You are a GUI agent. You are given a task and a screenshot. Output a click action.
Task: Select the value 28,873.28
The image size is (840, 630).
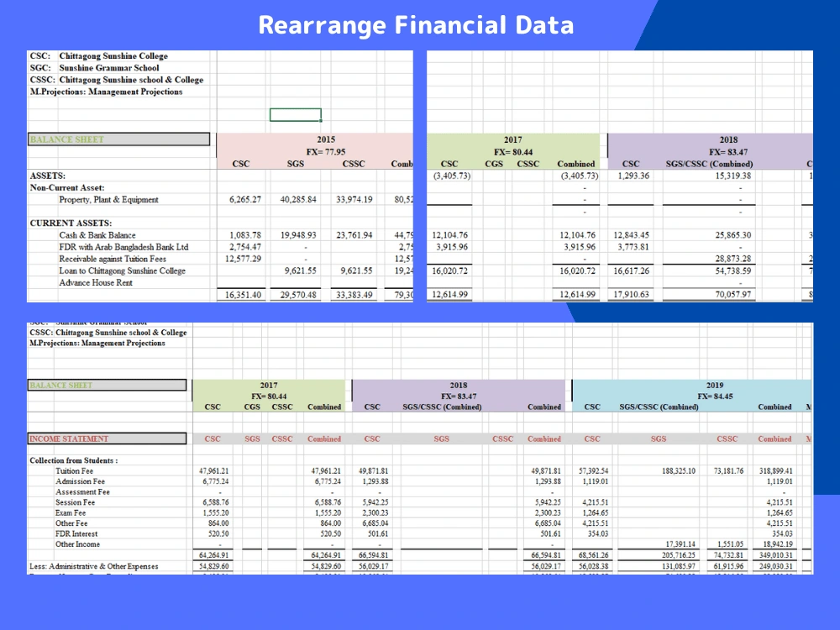click(732, 259)
